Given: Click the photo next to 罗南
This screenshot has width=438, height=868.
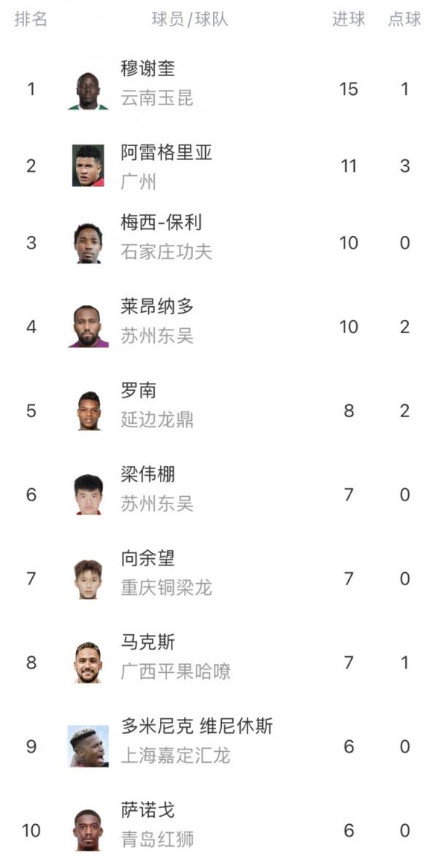Looking at the screenshot, I should [x=88, y=411].
